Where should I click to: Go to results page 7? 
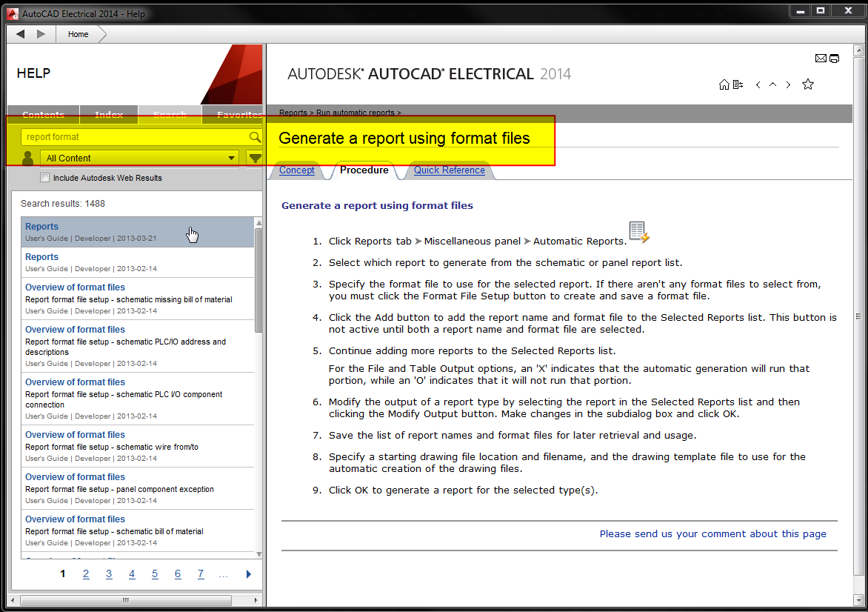(201, 574)
